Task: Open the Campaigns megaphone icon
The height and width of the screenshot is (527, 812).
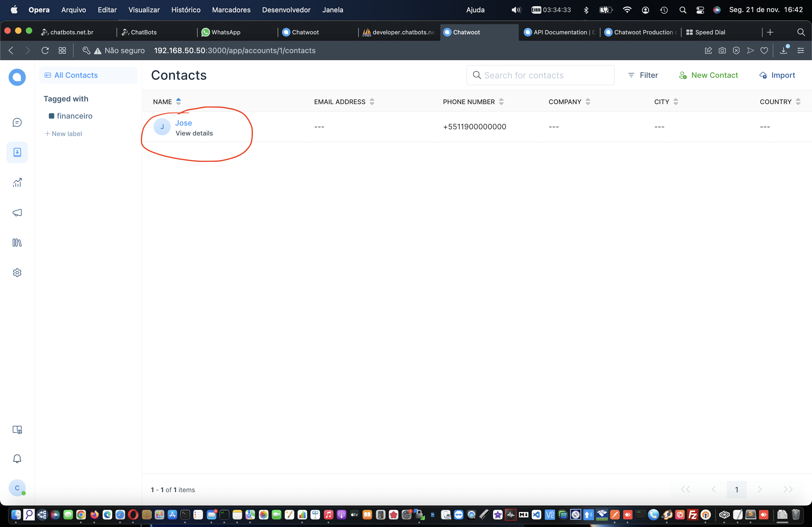Action: click(17, 213)
